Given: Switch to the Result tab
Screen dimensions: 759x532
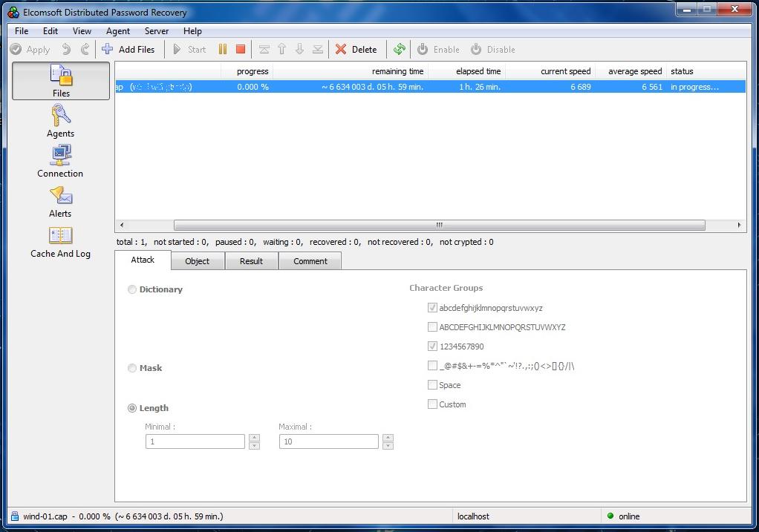Looking at the screenshot, I should click(251, 261).
